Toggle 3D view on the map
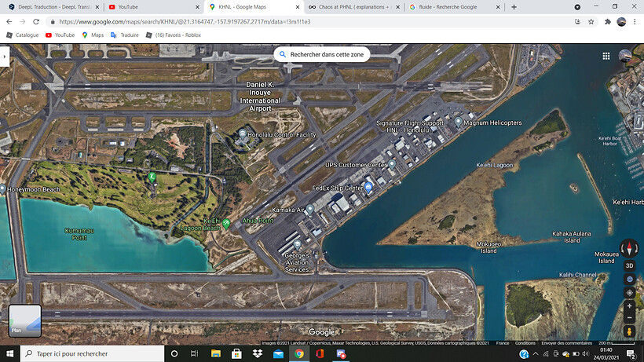Image resolution: width=644 pixels, height=362 pixels. pyautogui.click(x=629, y=265)
